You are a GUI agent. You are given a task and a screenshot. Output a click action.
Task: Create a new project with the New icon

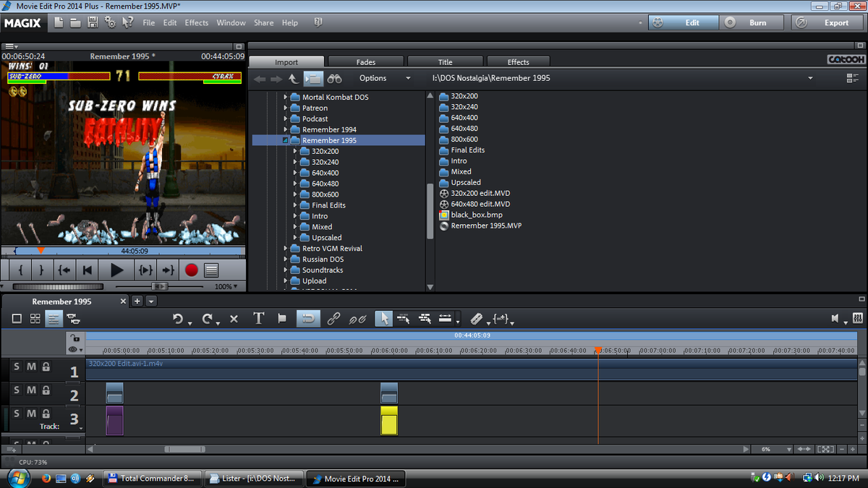point(59,22)
